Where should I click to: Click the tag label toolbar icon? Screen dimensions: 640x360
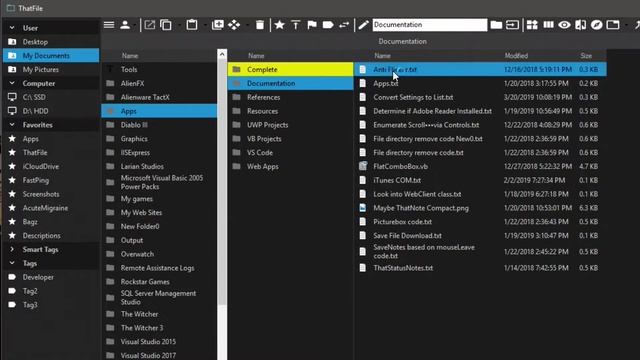click(328, 25)
